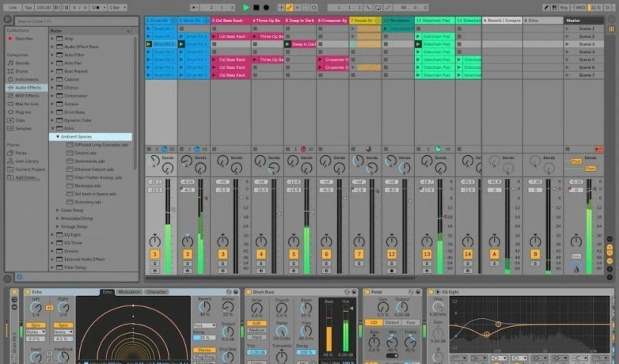This screenshot has width=619, height=364.
Task: Toggle the Draw Mode pencil icon
Action: point(546,7)
